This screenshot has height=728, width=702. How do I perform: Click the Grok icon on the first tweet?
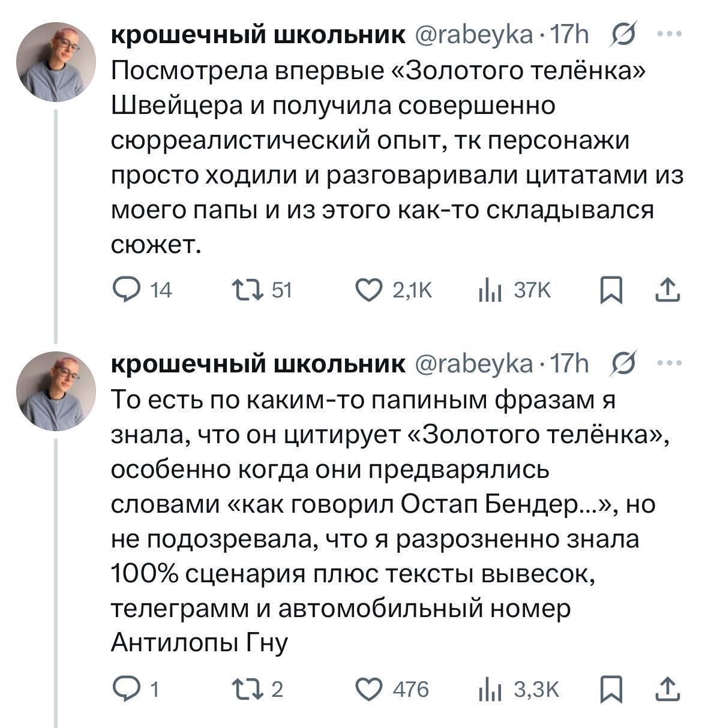click(622, 35)
